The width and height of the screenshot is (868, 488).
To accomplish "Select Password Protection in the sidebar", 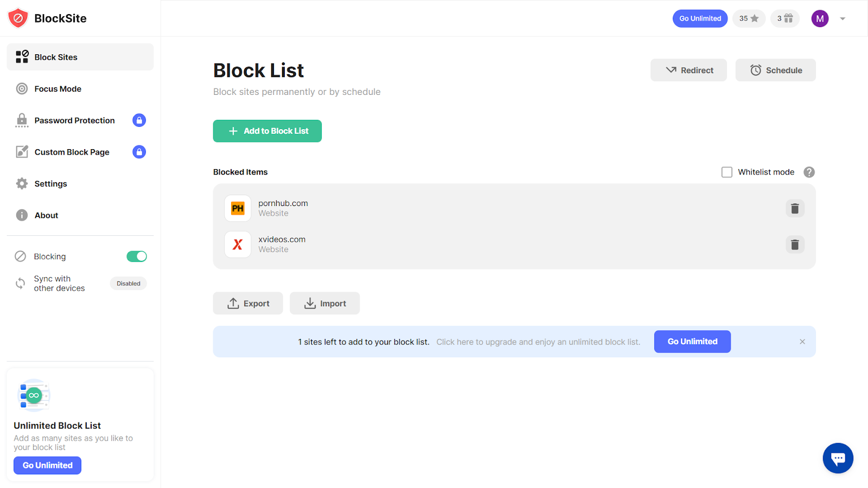I will 74,120.
